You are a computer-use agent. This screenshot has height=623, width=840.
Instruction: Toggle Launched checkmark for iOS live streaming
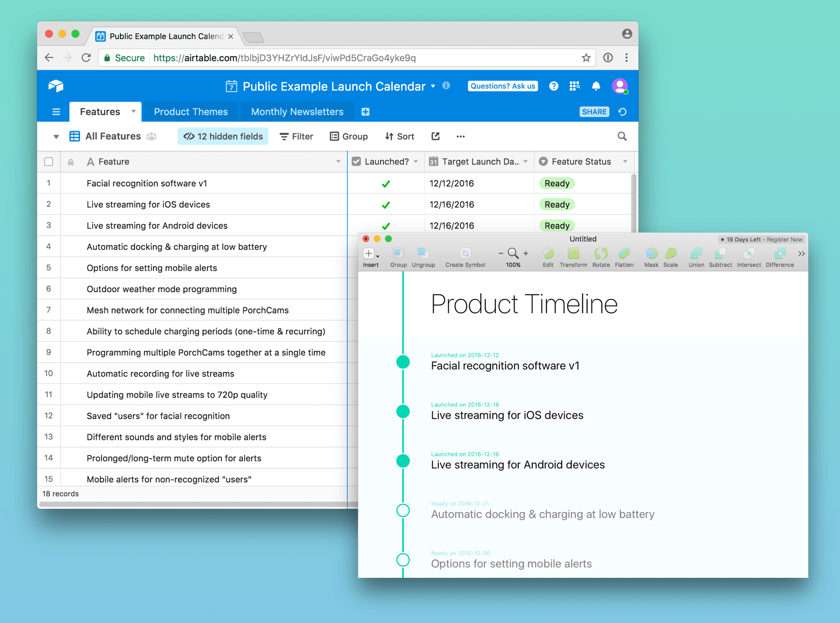(x=386, y=205)
